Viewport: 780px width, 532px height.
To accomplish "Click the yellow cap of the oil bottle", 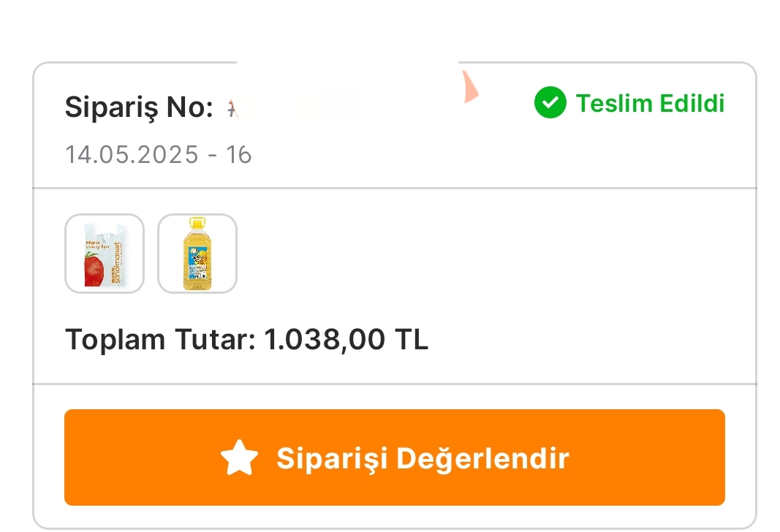I will pyautogui.click(x=197, y=221).
